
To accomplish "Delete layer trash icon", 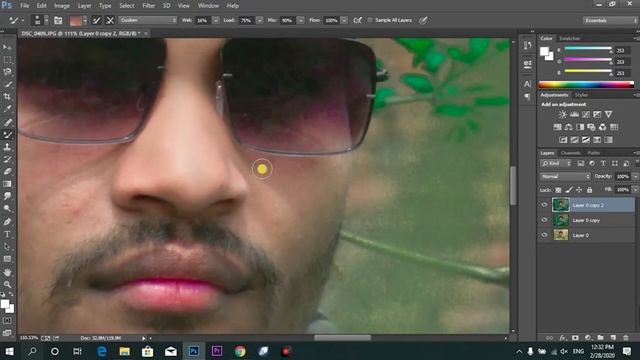I will pos(626,338).
